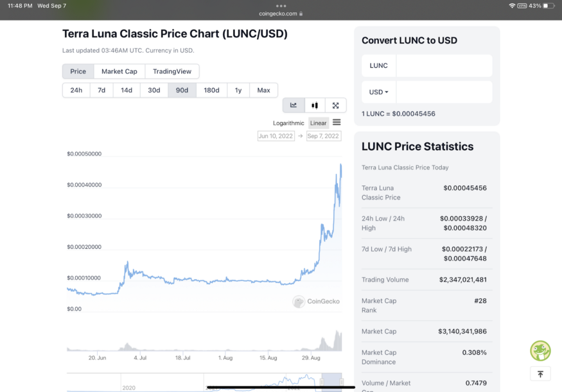Tap the green gecko mascot icon
Image resolution: width=562 pixels, height=392 pixels.
click(540, 350)
